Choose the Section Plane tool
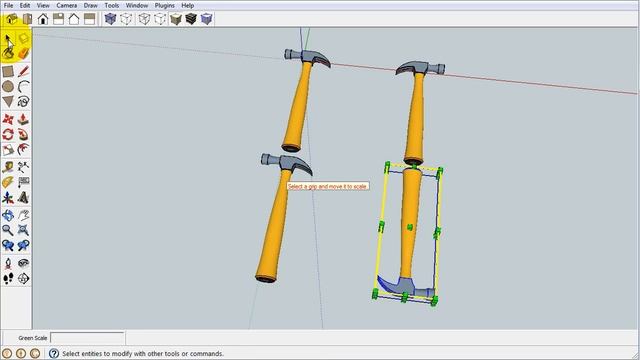The width and height of the screenshot is (640, 360). [23, 278]
